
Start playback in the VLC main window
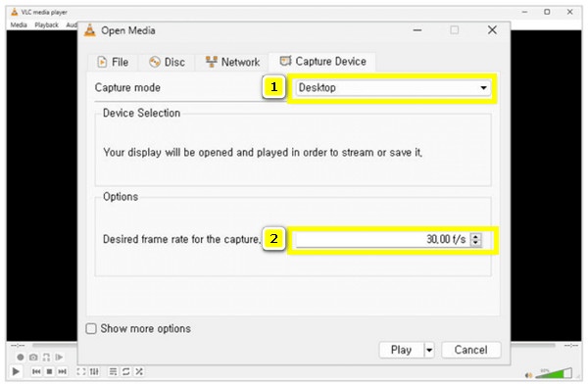[x=16, y=371]
